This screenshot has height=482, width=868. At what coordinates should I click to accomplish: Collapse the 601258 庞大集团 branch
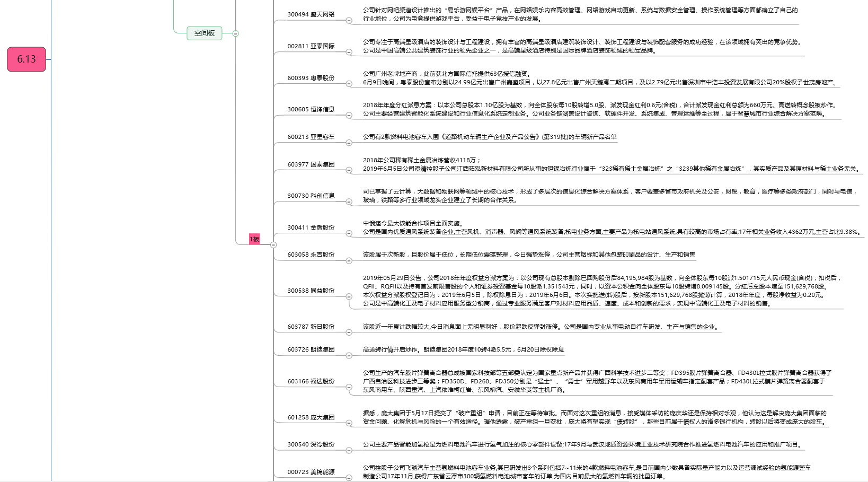pyautogui.click(x=349, y=423)
